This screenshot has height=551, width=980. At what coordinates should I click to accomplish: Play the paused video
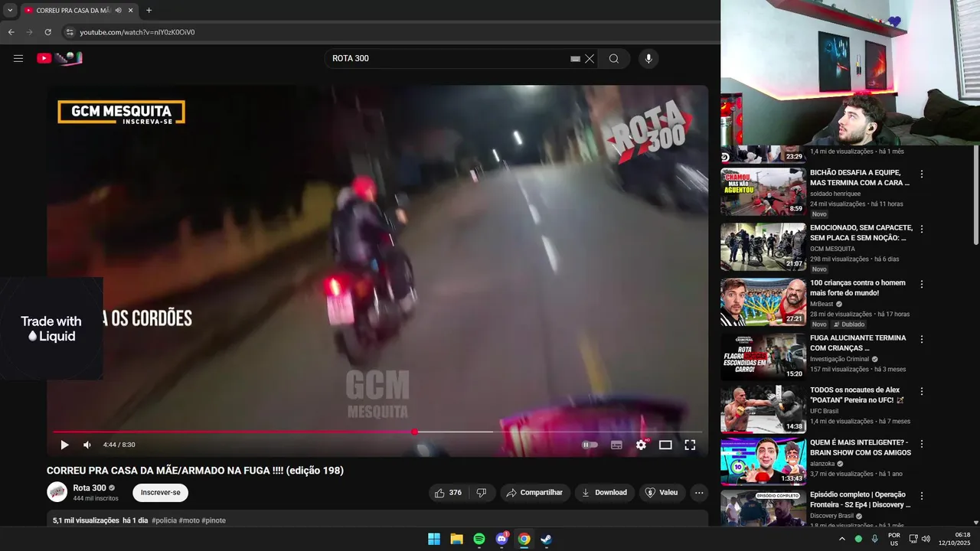64,445
